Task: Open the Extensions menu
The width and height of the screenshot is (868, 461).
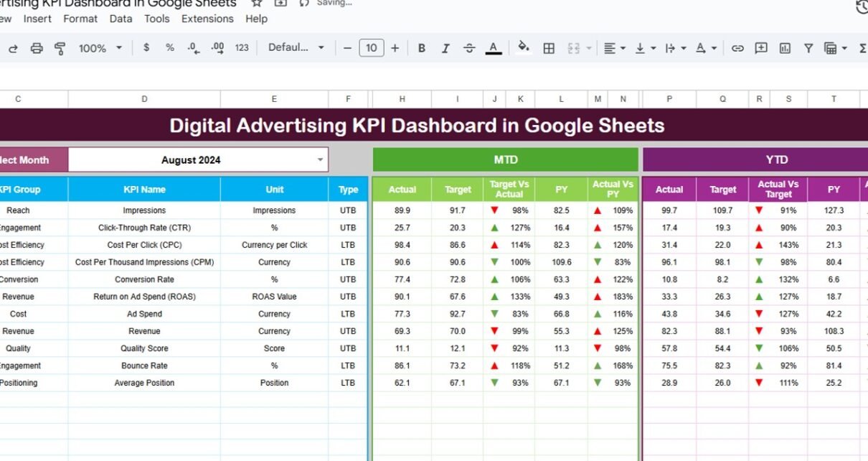Action: (207, 19)
